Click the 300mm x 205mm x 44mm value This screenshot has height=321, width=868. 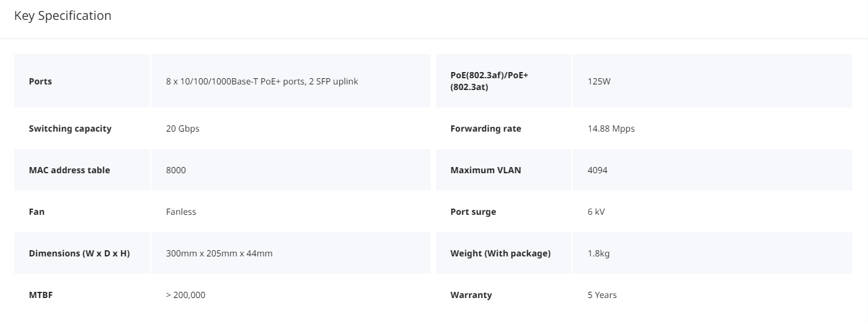click(x=219, y=253)
